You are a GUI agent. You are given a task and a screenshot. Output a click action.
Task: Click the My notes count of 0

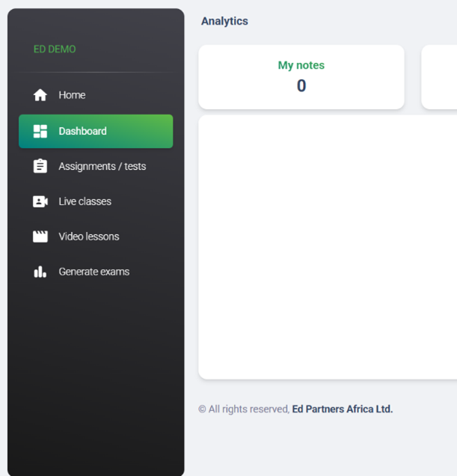pyautogui.click(x=301, y=86)
